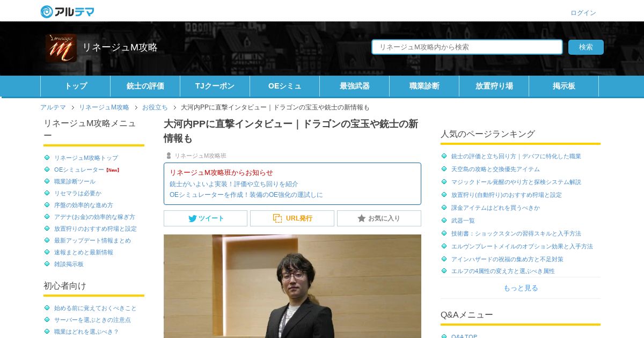This screenshot has height=338, width=644.
Task: Click the ツイート share button
Action: (x=206, y=218)
